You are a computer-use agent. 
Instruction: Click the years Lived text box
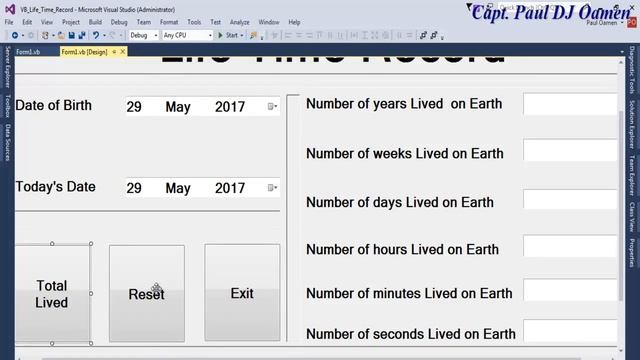pyautogui.click(x=570, y=104)
